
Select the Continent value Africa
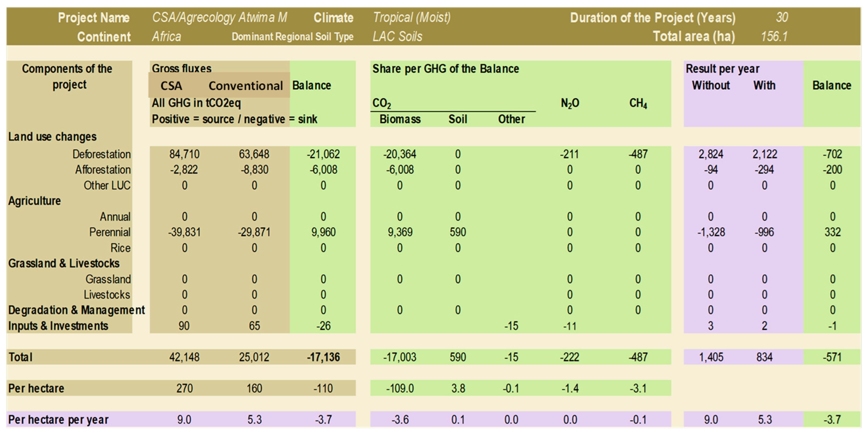click(166, 36)
